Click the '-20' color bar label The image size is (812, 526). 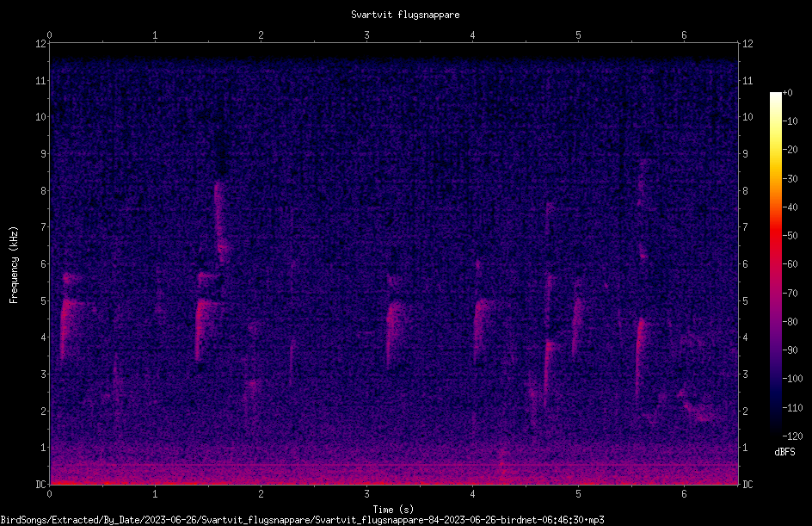pos(790,150)
